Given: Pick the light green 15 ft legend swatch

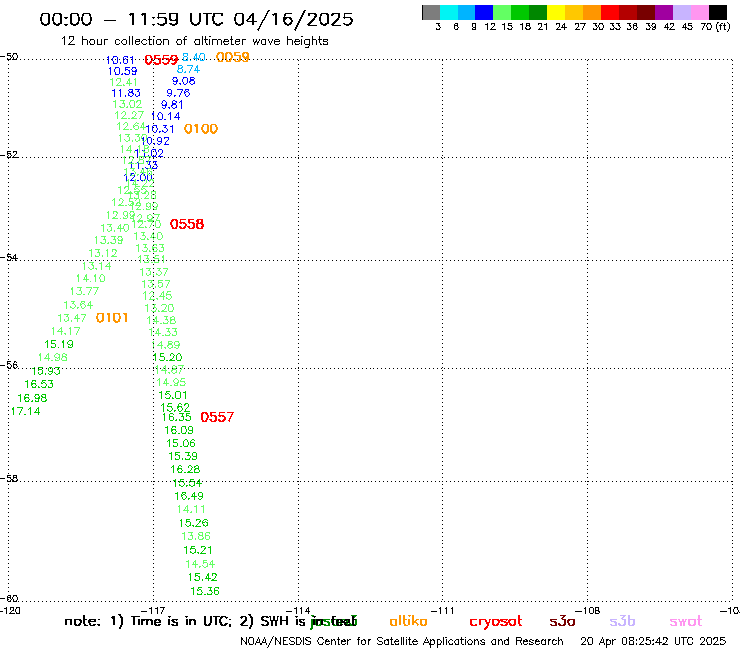Looking at the screenshot, I should pyautogui.click(x=502, y=12).
